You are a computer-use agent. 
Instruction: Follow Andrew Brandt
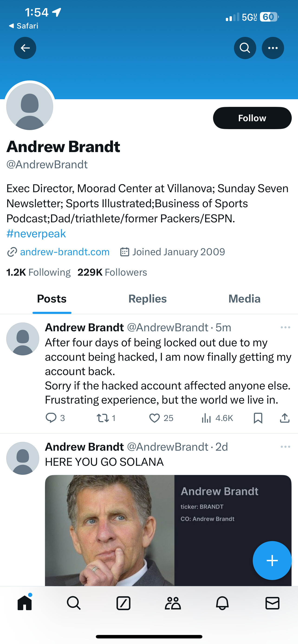252,118
